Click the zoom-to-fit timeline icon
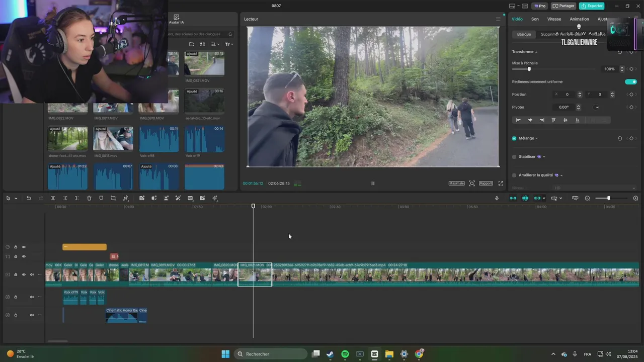644x362 pixels. click(x=575, y=198)
